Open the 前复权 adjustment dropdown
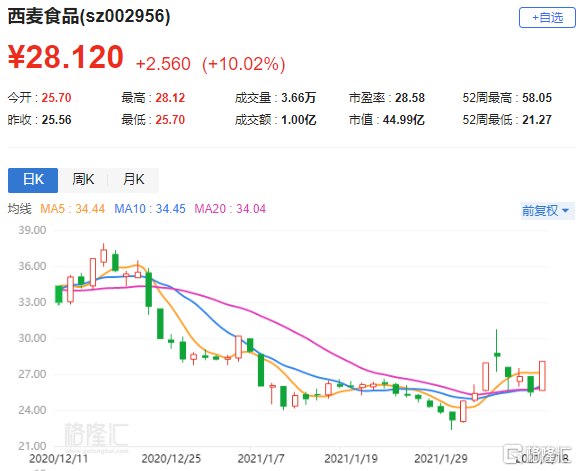 tap(547, 211)
